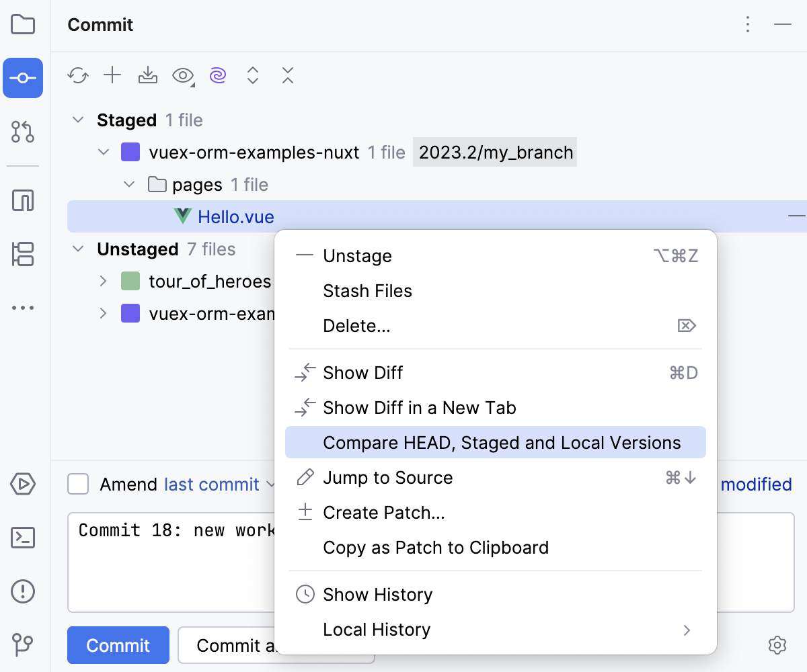Select the Hello.vue file row
Screen dimensions: 807x672
point(437,216)
